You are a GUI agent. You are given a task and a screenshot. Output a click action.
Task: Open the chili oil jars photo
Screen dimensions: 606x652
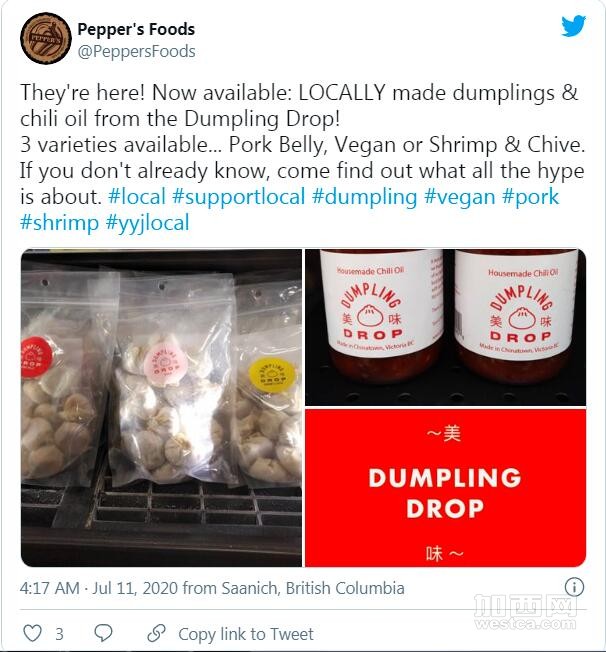tap(445, 327)
